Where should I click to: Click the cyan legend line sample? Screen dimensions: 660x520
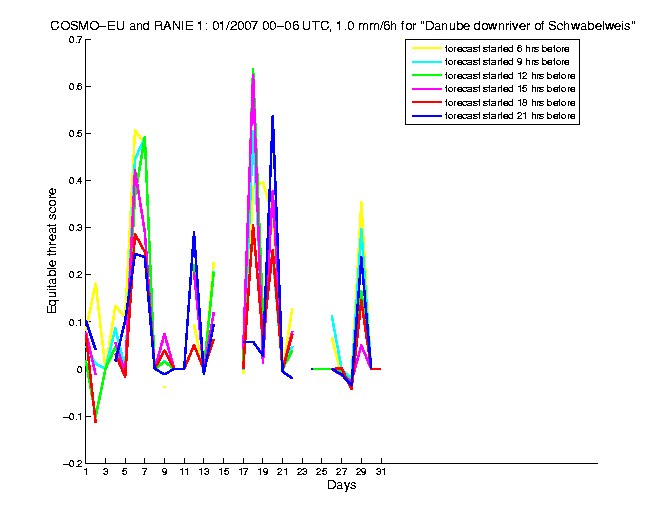(x=426, y=62)
